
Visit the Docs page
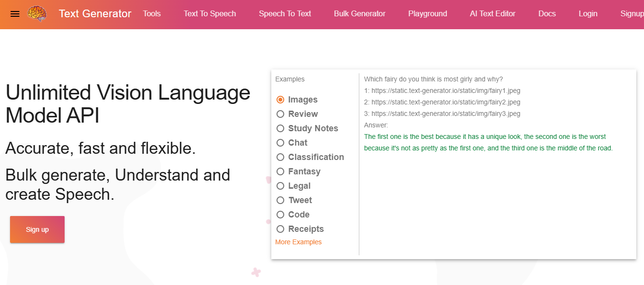pos(547,14)
